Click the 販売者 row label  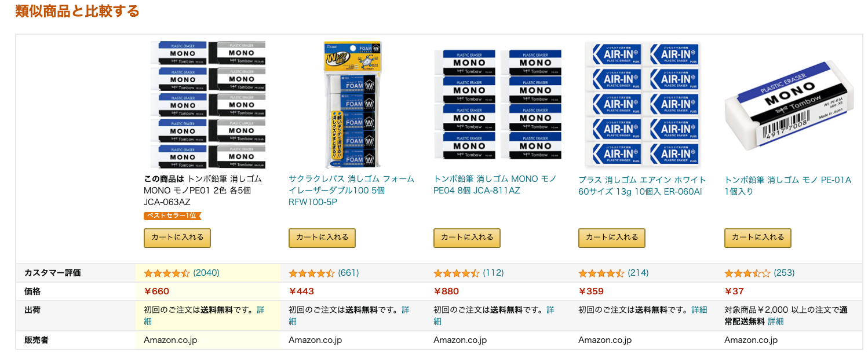pyautogui.click(x=37, y=340)
